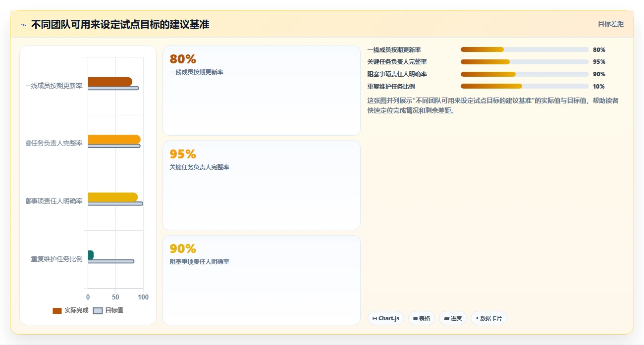
Task: Click the 重复维护任务比例 label in progress list
Action: tap(391, 86)
